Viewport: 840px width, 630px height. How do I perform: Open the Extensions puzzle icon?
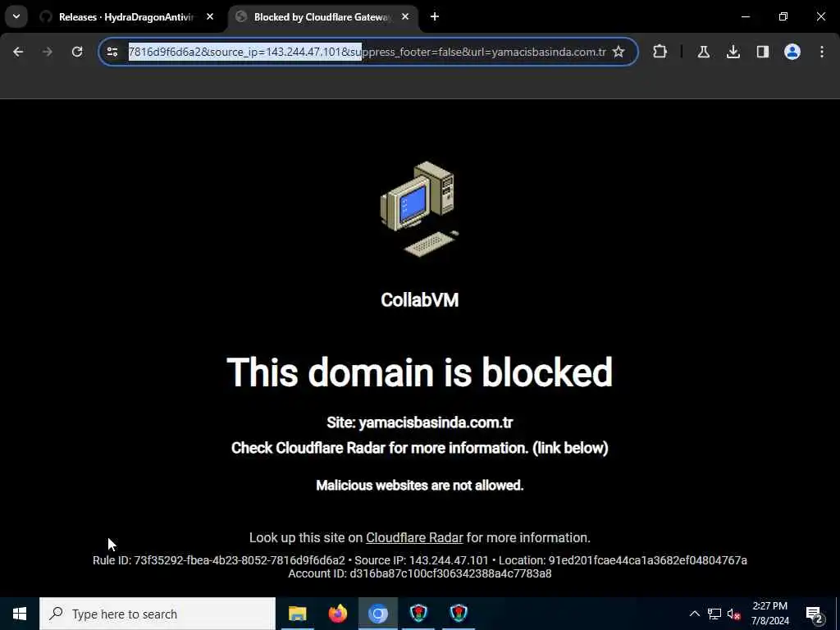[660, 52]
